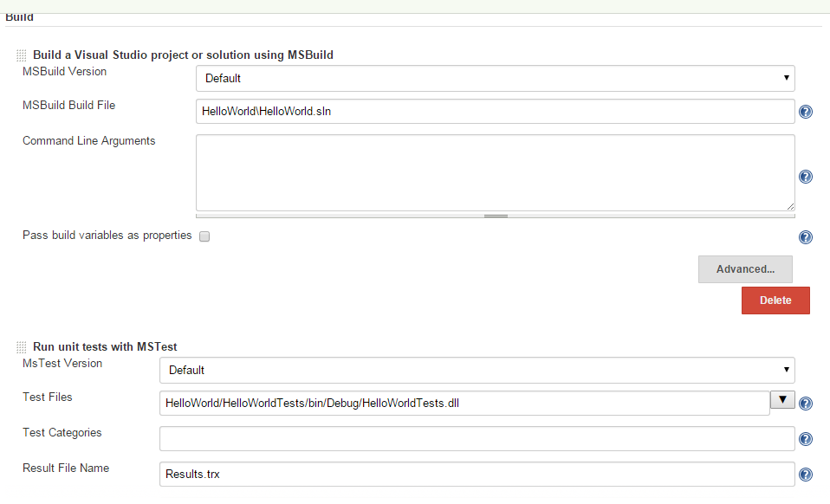This screenshot has width=830, height=504.
Task: Click the 'Result File Name' label
Action: 66,468
